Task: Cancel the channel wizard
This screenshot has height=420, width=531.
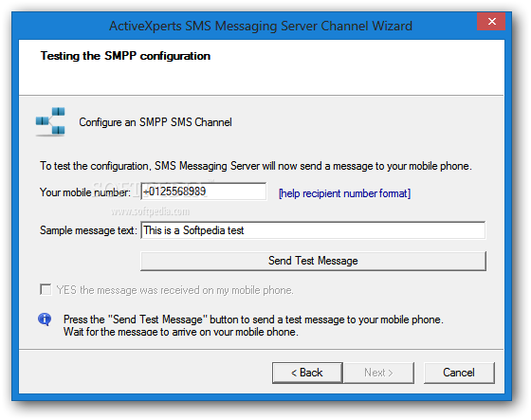Action: [x=459, y=373]
